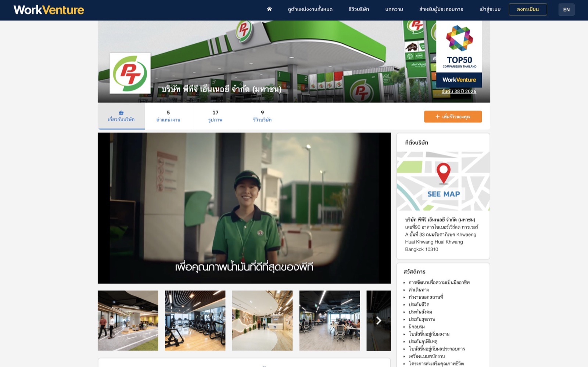Open ดูตำแหน่งงานทั้งหมด menu item

click(x=310, y=10)
